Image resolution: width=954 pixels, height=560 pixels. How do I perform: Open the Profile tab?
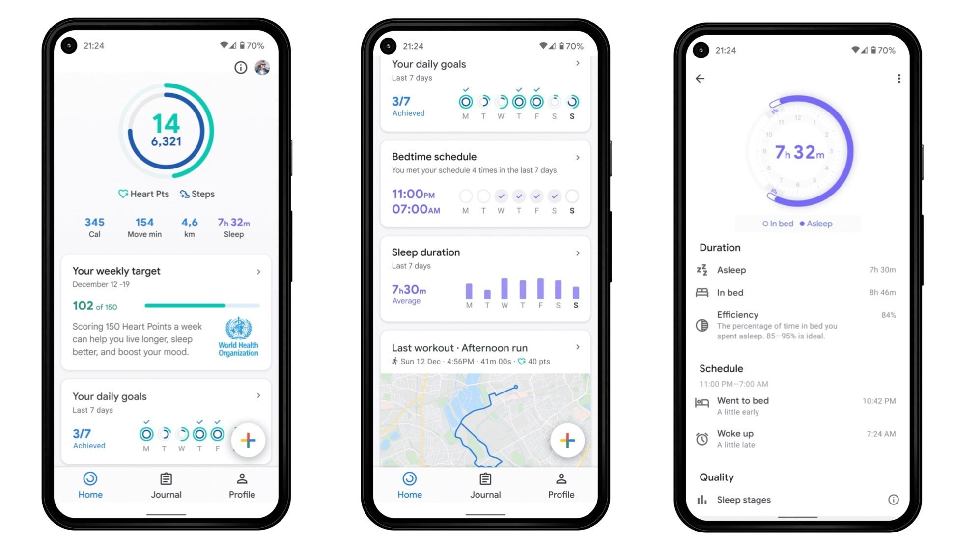[x=240, y=487]
